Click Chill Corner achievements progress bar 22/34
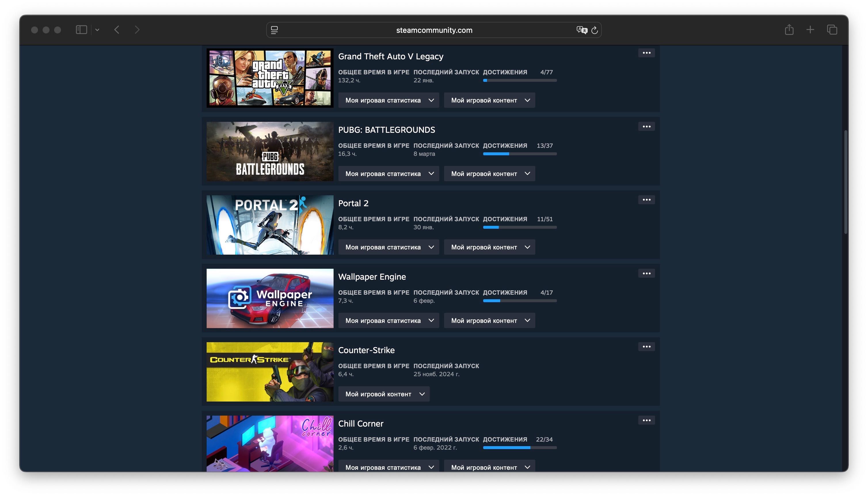 520,448
